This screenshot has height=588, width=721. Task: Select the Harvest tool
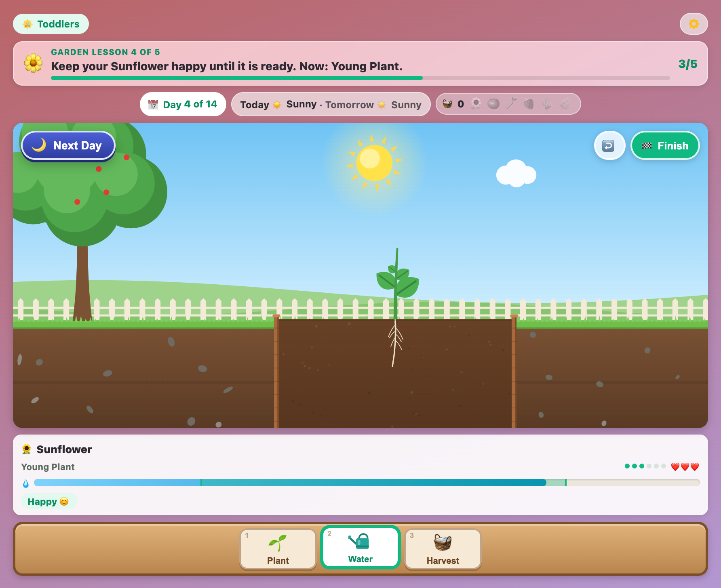tap(443, 549)
